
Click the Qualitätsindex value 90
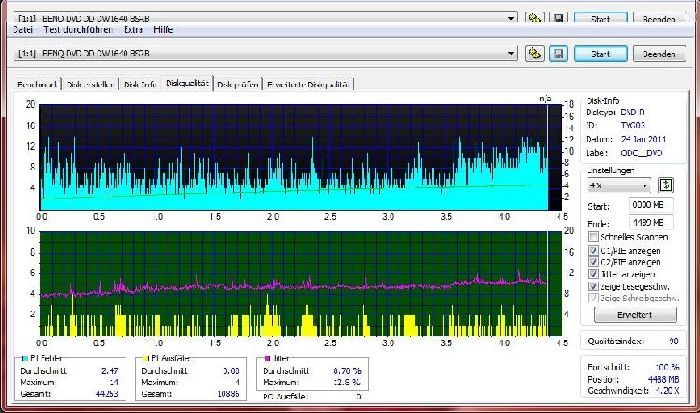673,341
